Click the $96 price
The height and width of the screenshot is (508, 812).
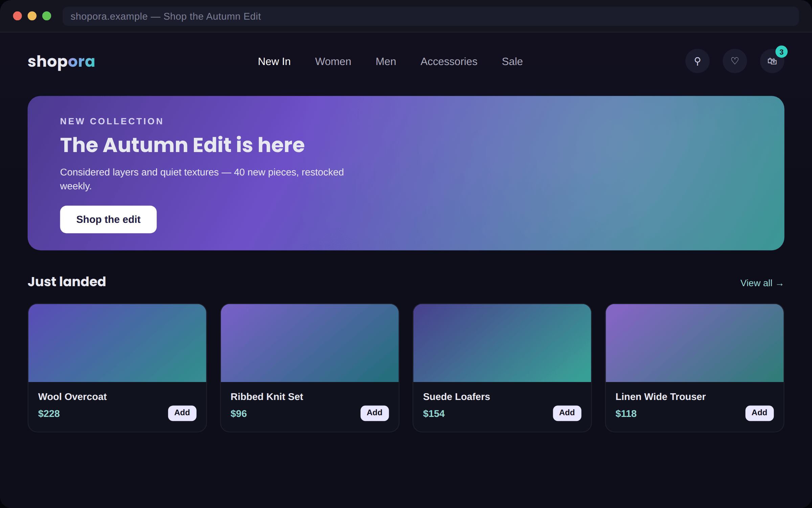[239, 414]
